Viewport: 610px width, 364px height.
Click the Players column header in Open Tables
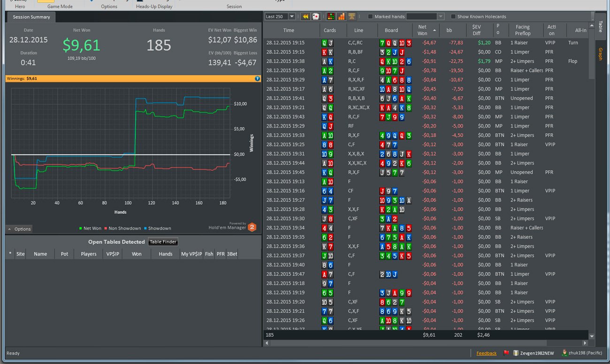pyautogui.click(x=89, y=254)
